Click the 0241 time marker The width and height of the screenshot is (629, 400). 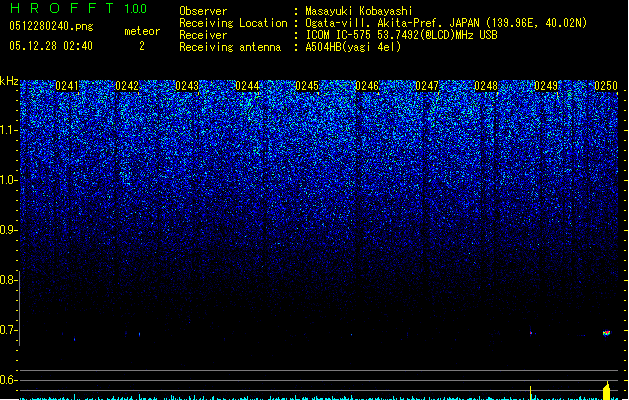(x=67, y=86)
